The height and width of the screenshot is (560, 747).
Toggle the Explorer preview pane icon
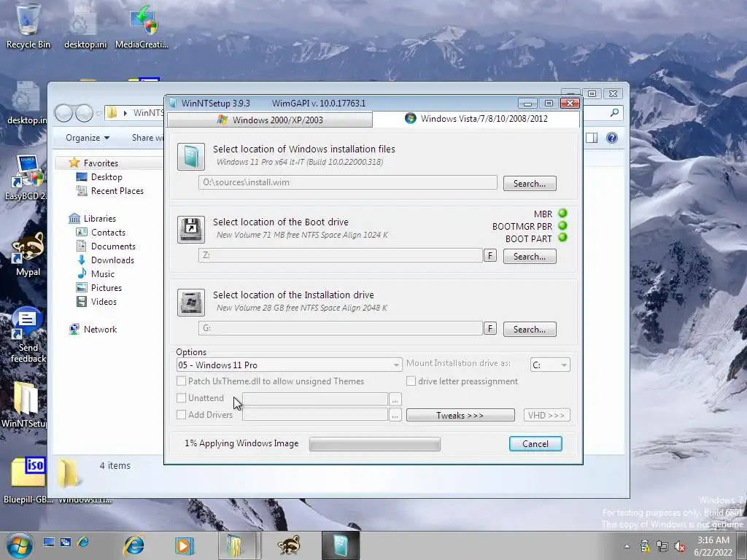[x=592, y=138]
